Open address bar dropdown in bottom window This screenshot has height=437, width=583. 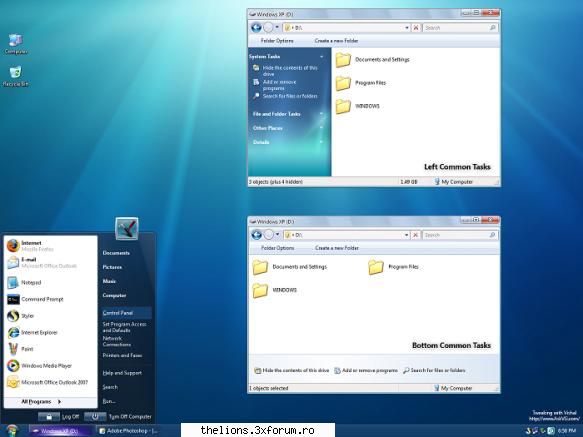pos(406,235)
